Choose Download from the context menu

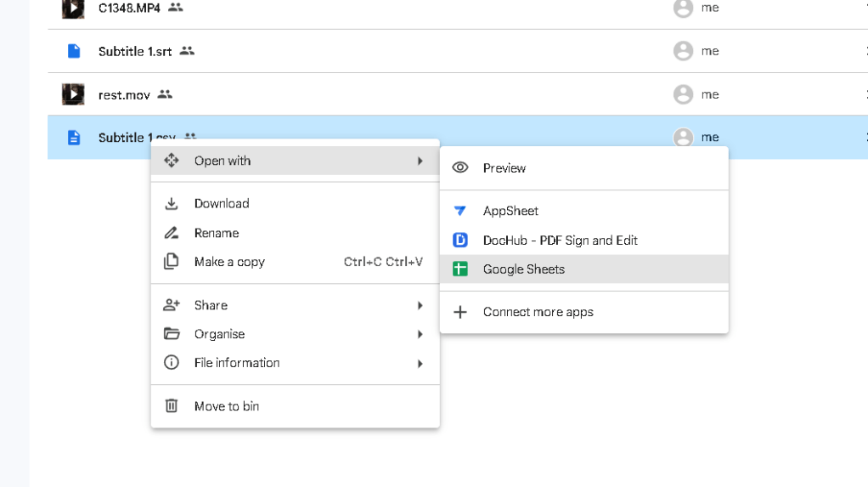pos(295,203)
